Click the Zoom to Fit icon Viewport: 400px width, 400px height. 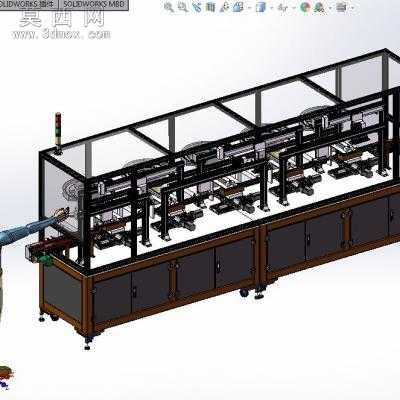point(169,7)
